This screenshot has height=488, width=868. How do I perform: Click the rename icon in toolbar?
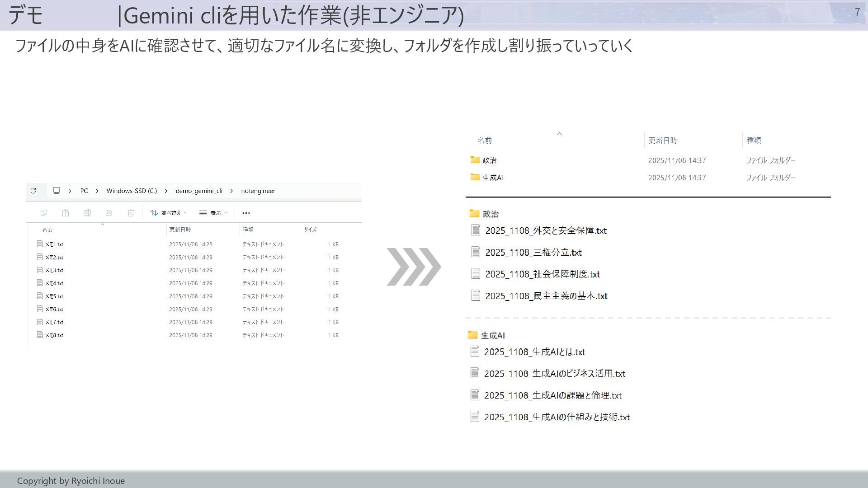(x=87, y=213)
